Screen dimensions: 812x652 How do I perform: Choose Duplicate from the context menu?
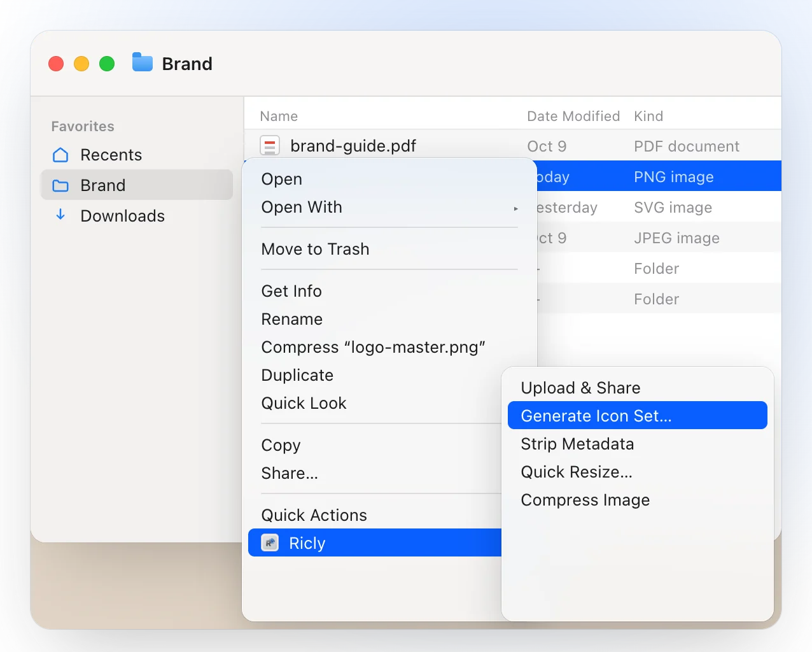pos(375,375)
